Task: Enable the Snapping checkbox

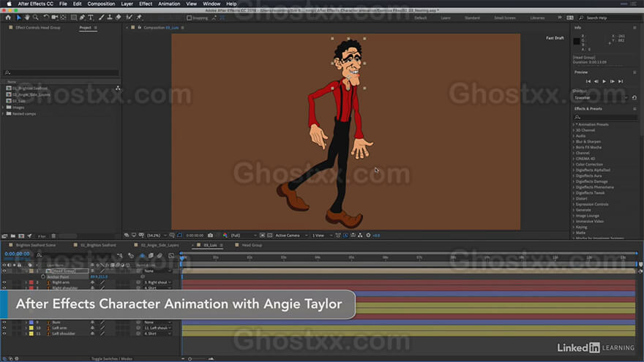Action: [190, 18]
